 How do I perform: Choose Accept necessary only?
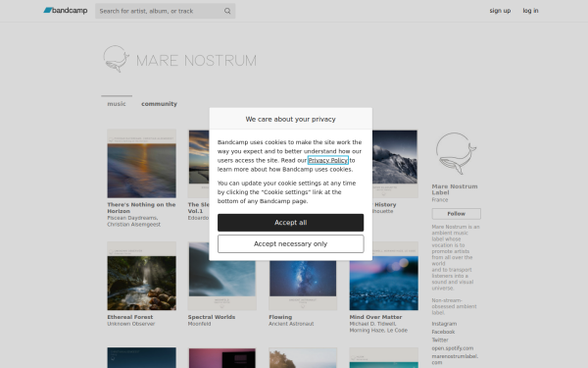click(291, 244)
